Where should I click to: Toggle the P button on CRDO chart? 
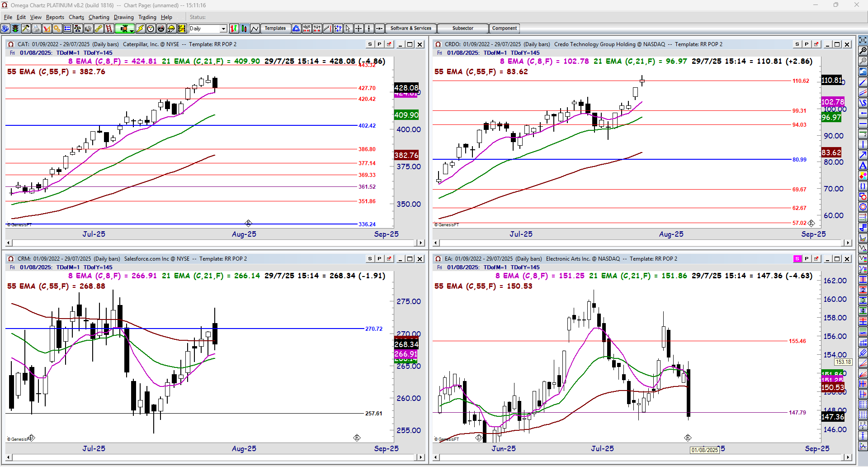tap(807, 44)
